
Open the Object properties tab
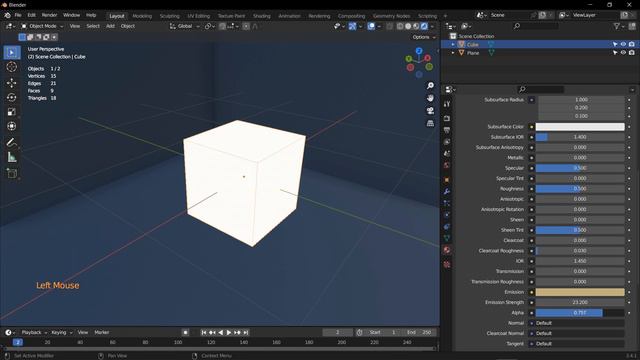pos(447,180)
